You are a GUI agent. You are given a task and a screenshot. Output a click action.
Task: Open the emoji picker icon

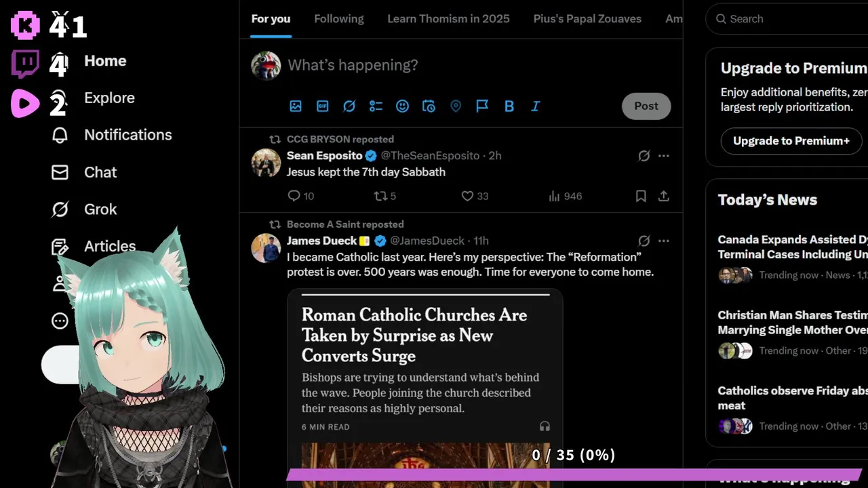[x=402, y=106]
